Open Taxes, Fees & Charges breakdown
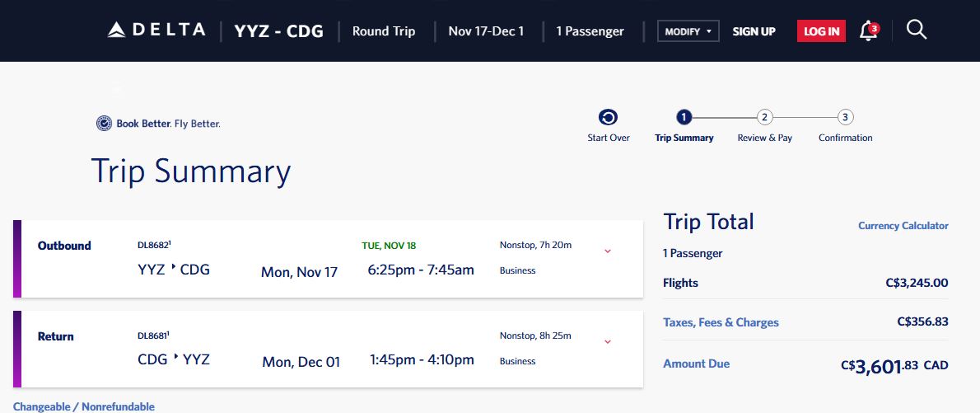Image resolution: width=980 pixels, height=413 pixels. 721,322
